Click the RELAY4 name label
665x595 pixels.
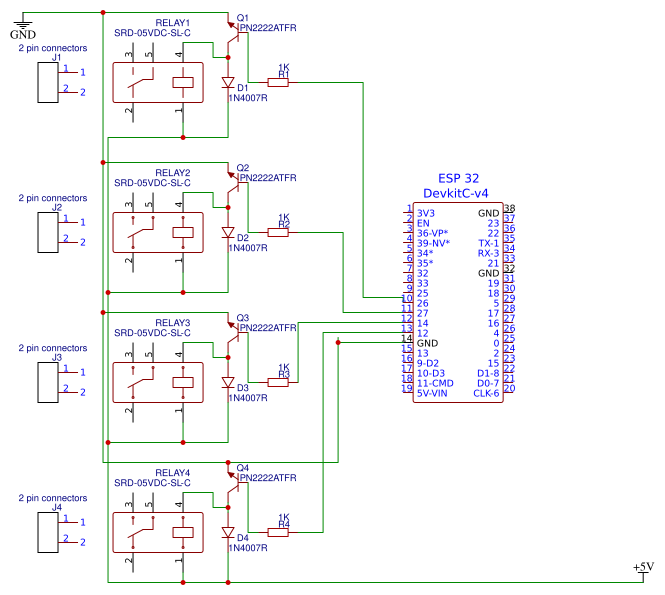point(172,473)
